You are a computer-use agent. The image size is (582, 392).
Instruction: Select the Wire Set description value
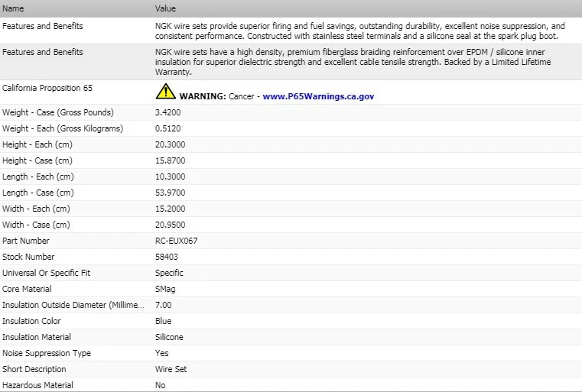click(x=171, y=369)
